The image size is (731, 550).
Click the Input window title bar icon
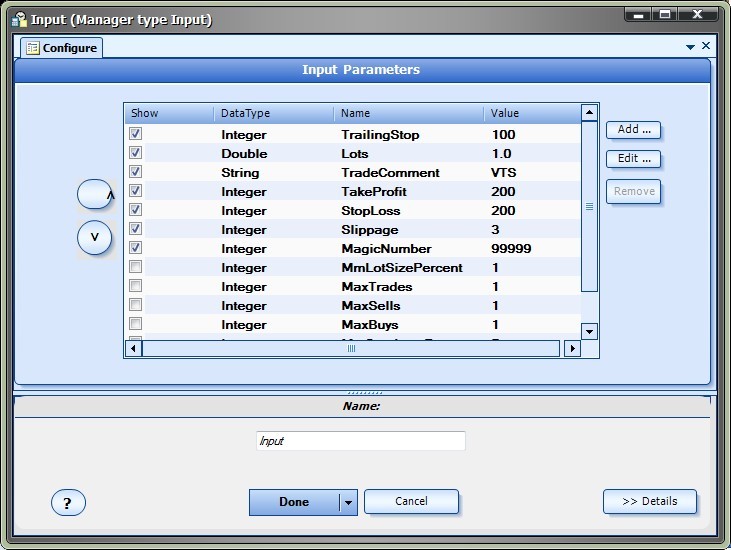point(19,19)
